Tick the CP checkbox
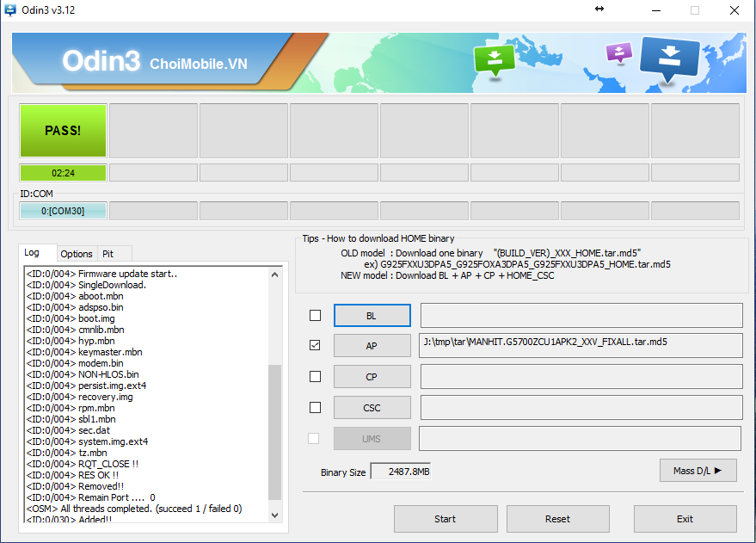The height and width of the screenshot is (543, 756). (315, 377)
